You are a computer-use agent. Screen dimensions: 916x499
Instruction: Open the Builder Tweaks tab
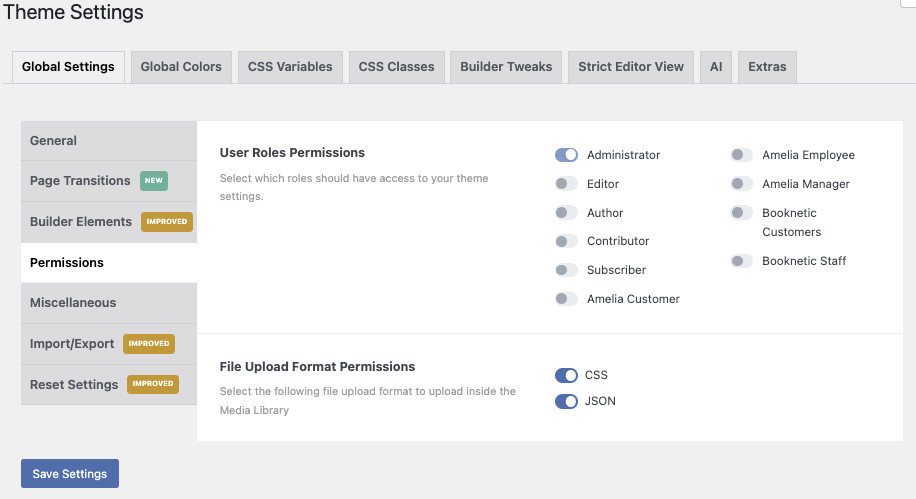point(506,67)
